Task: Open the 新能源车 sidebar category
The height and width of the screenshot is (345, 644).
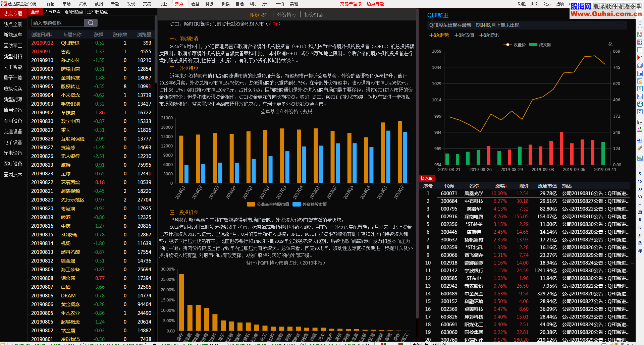Action: pos(13,35)
